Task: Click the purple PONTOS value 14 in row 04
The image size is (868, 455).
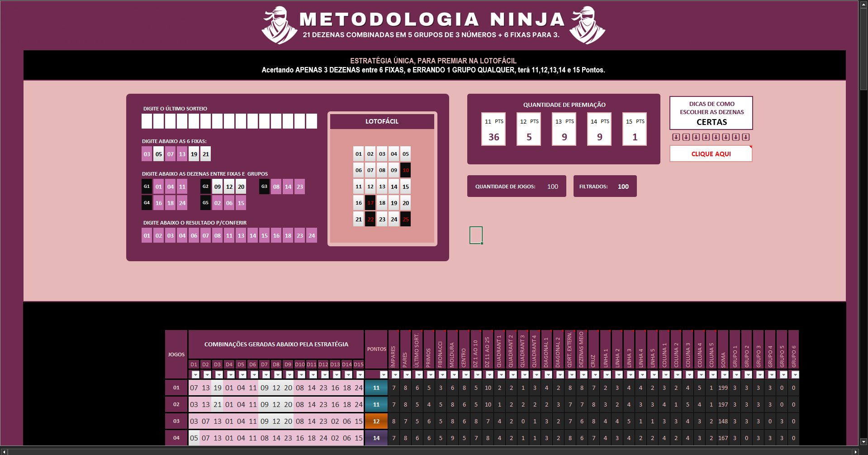Action: (x=376, y=438)
